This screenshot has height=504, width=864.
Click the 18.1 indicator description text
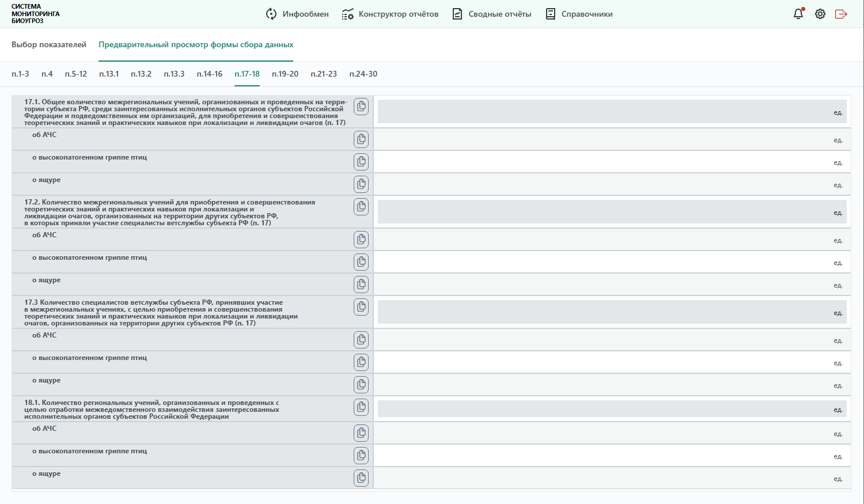(151, 410)
